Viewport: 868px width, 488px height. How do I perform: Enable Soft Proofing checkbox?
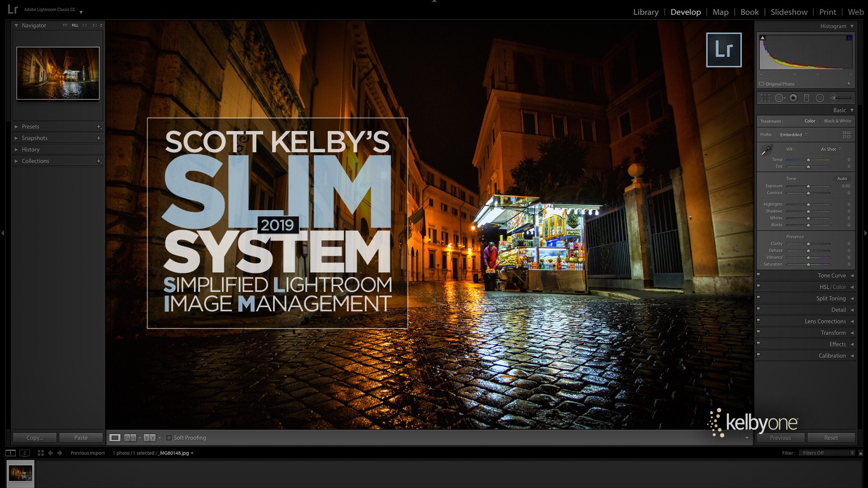click(x=169, y=438)
